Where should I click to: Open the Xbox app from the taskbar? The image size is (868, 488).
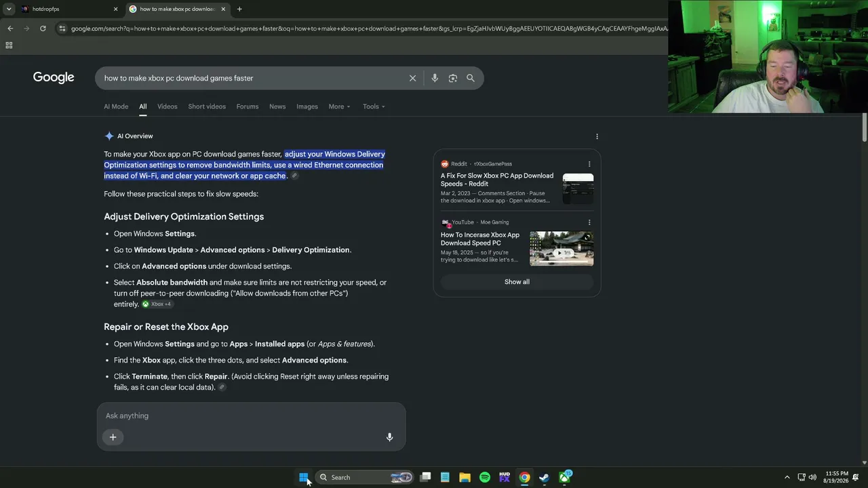(x=564, y=477)
